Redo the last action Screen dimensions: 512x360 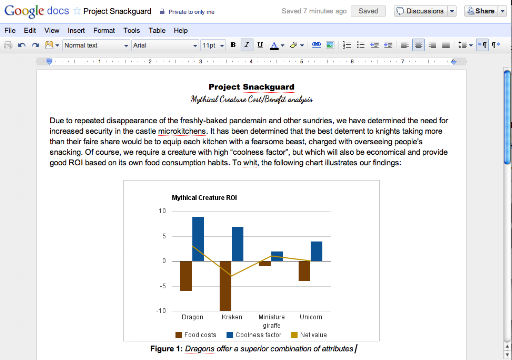click(x=35, y=45)
